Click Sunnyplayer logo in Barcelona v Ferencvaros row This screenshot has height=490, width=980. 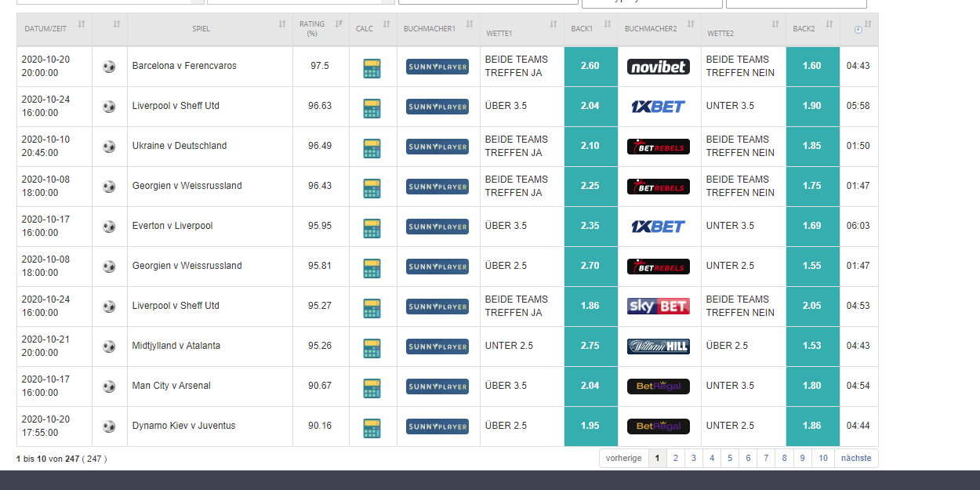[437, 67]
